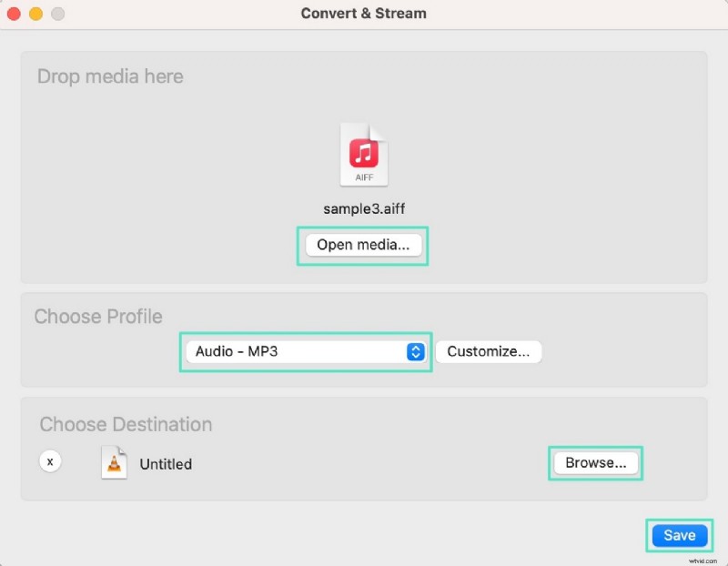This screenshot has height=566, width=728.
Task: Click the green zoom traffic light
Action: tap(57, 14)
